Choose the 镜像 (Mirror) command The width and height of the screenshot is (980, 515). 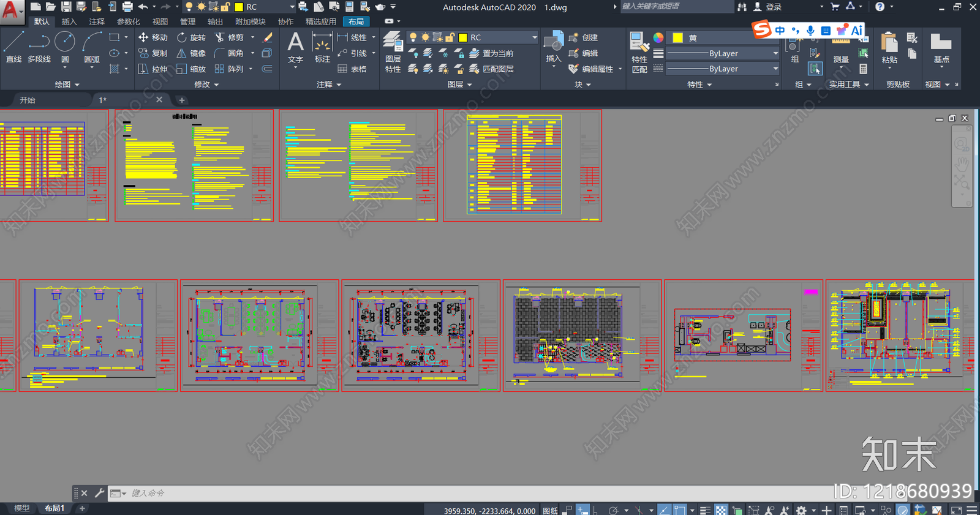(x=191, y=53)
